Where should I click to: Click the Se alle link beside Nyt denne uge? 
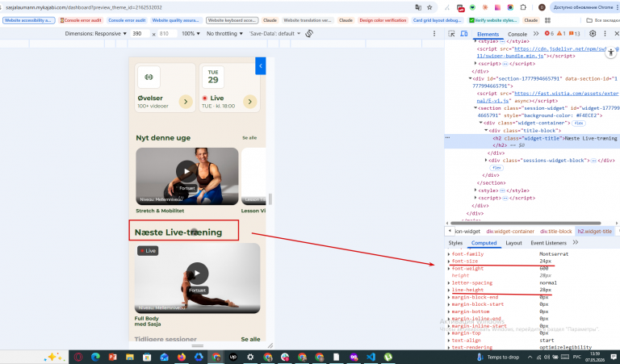(249, 138)
